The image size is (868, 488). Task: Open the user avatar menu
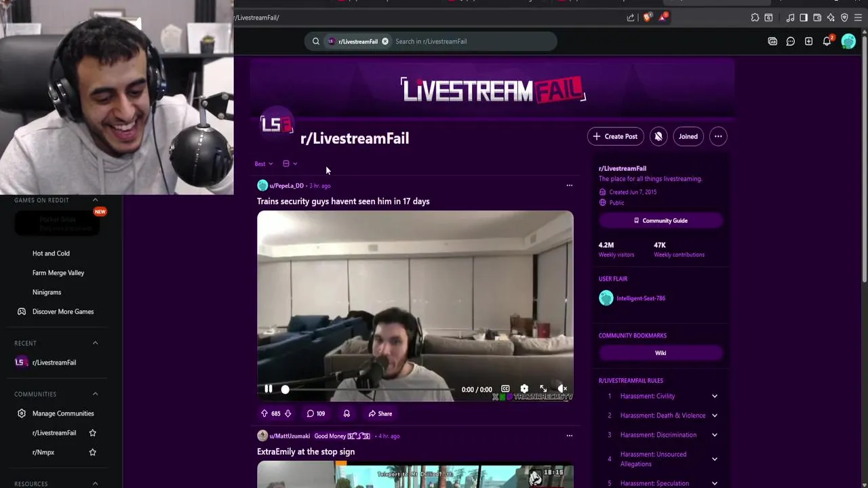click(848, 41)
